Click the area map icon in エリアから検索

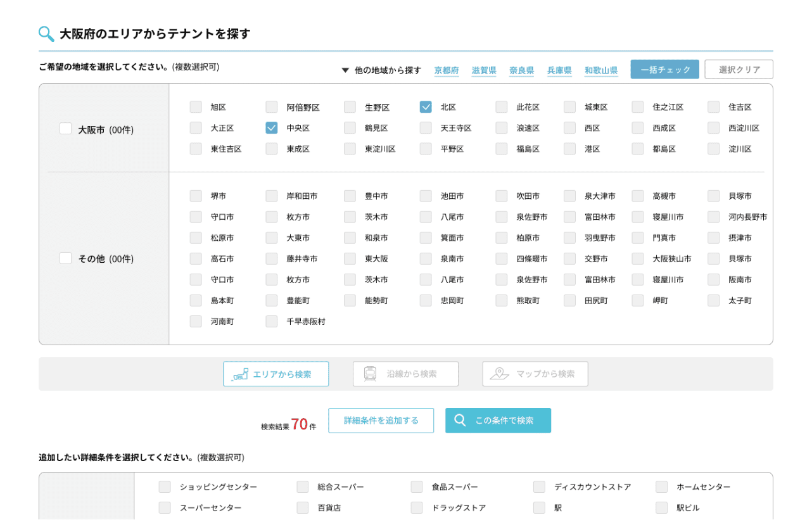pos(240,374)
